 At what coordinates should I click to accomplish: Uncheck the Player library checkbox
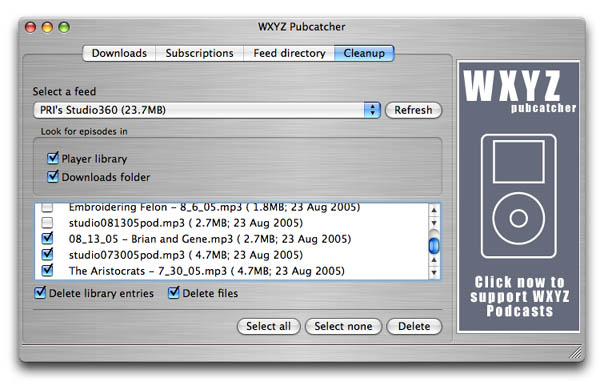[x=52, y=158]
